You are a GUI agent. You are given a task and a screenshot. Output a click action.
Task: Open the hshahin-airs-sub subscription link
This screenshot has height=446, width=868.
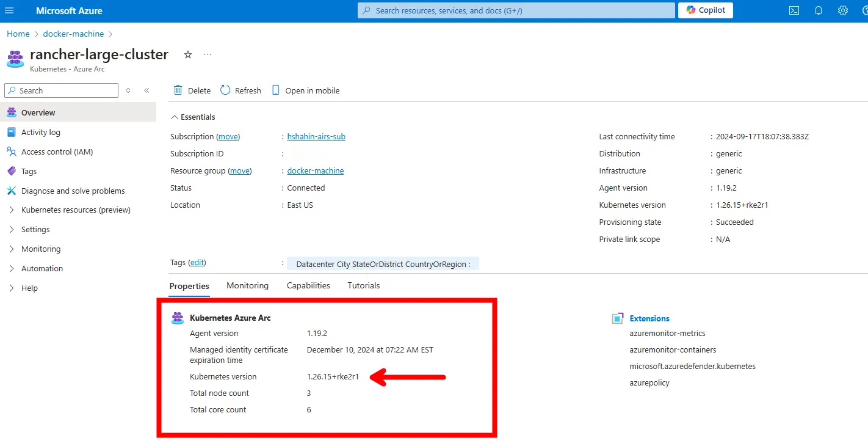point(316,137)
